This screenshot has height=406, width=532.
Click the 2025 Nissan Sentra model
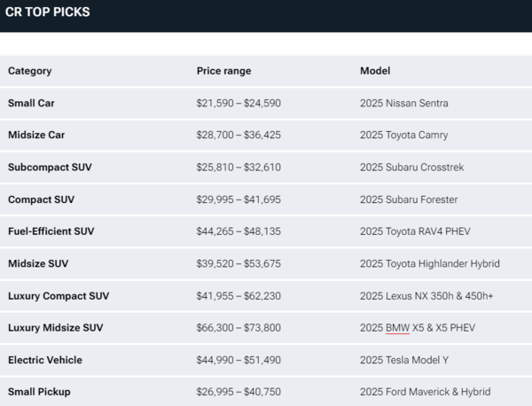point(403,103)
